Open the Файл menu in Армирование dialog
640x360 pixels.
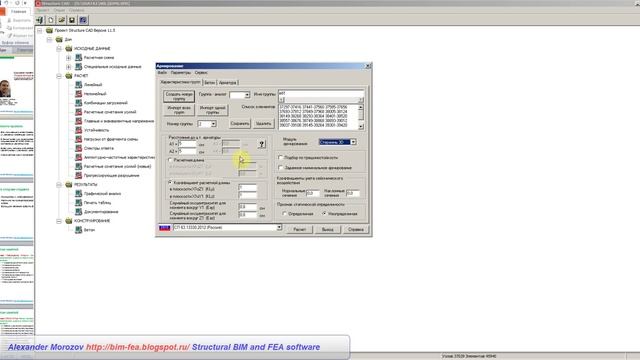(x=162, y=73)
